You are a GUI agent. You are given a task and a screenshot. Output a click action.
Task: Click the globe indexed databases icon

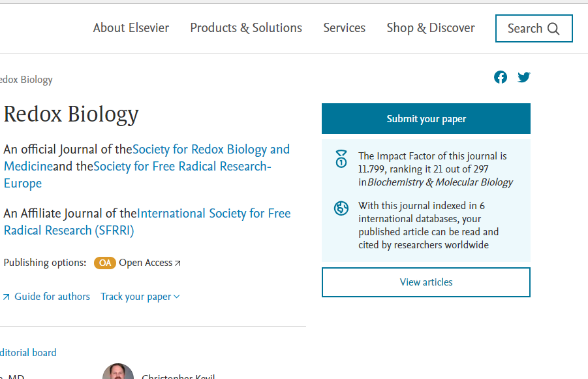pyautogui.click(x=341, y=208)
